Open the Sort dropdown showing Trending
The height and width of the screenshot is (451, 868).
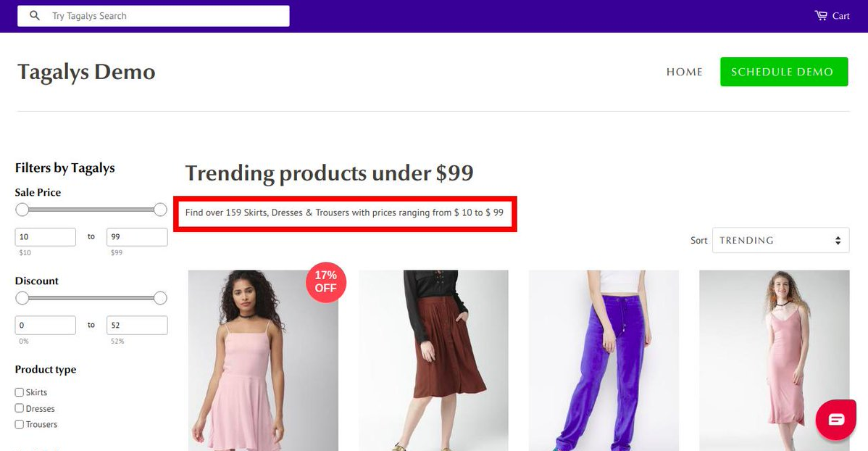tap(780, 241)
